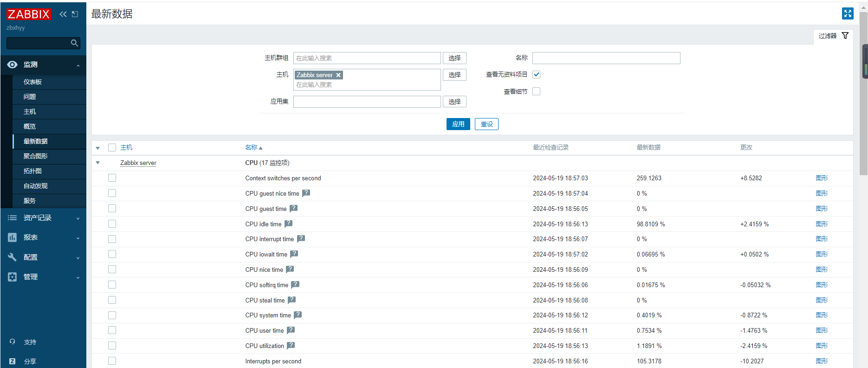Image resolution: width=868 pixels, height=368 pixels.
Task: Focus the 名称 filter input field
Action: coord(606,58)
